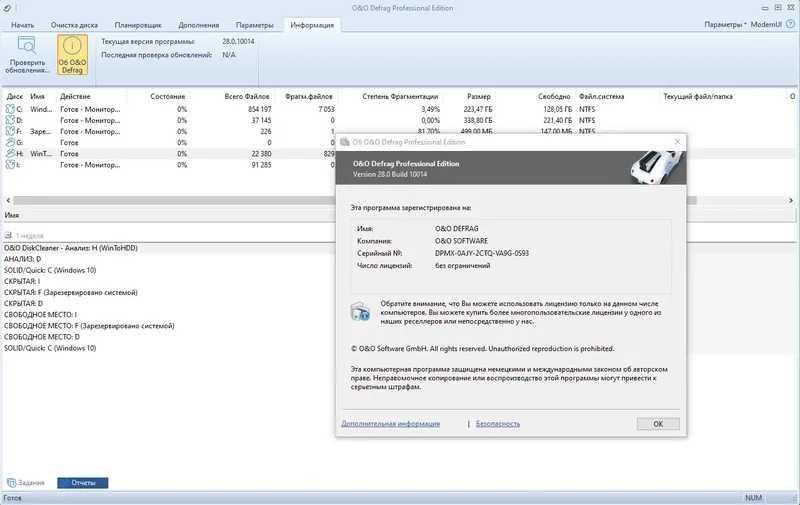Viewport: 800px width, 505px height.
Task: Select the 'АНАЛИЗ: D' report
Action: [x=22, y=259]
